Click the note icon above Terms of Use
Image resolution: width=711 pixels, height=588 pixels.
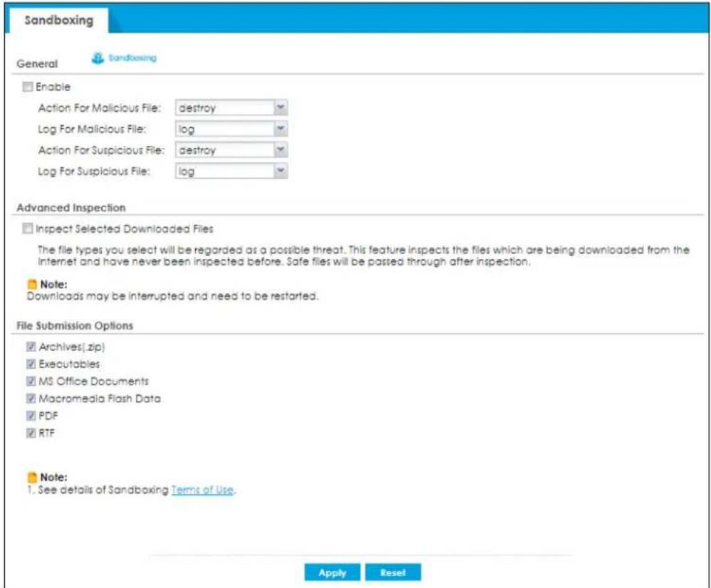pos(32,478)
